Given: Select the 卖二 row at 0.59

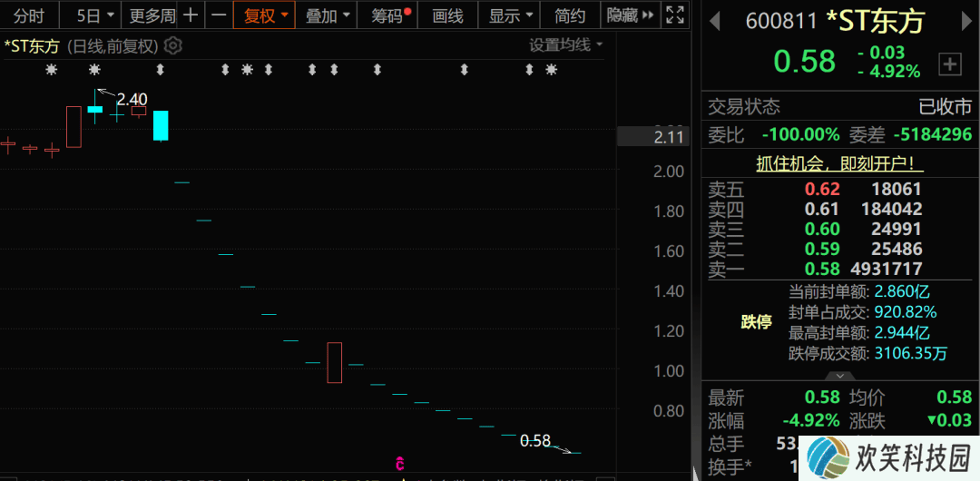Looking at the screenshot, I should 840,249.
